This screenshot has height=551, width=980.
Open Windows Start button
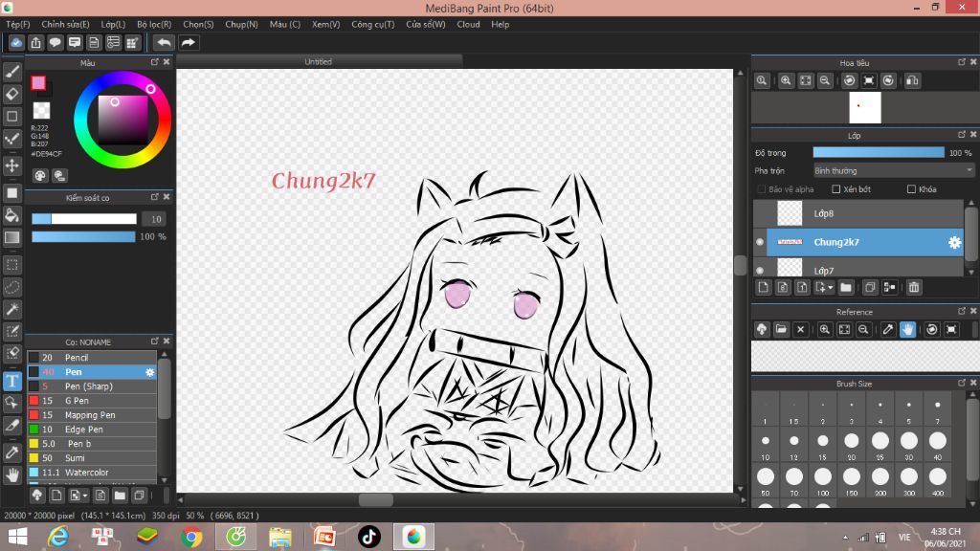click(x=17, y=537)
